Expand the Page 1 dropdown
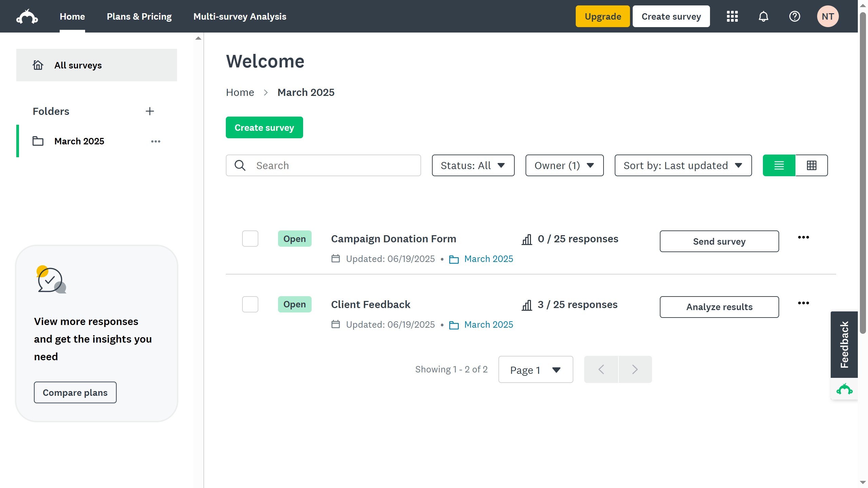The image size is (868, 488). [535, 370]
